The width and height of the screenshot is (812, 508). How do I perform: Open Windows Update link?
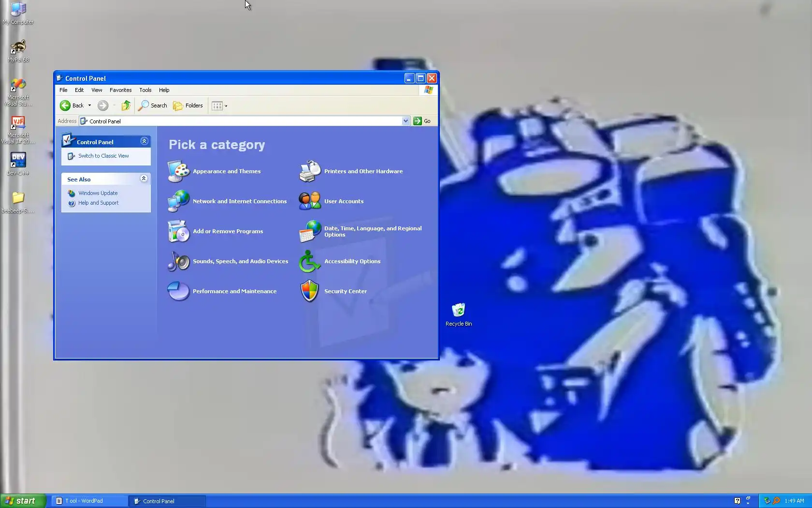[x=98, y=193]
